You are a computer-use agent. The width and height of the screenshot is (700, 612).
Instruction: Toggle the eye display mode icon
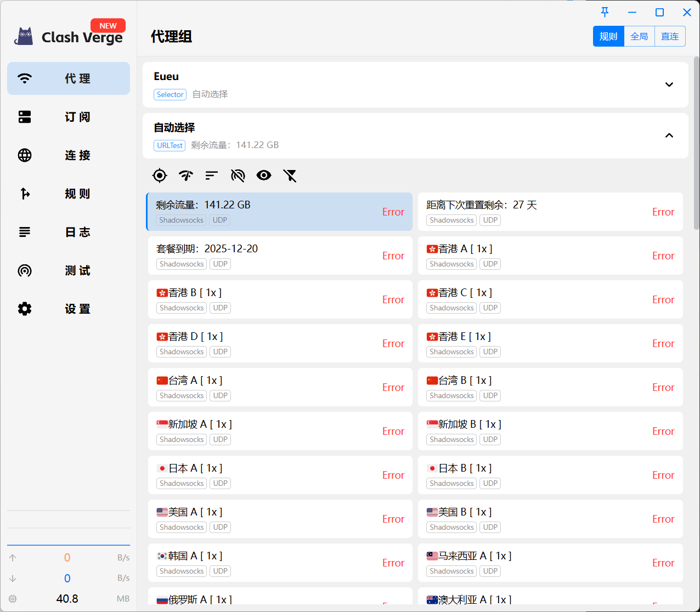tap(264, 175)
